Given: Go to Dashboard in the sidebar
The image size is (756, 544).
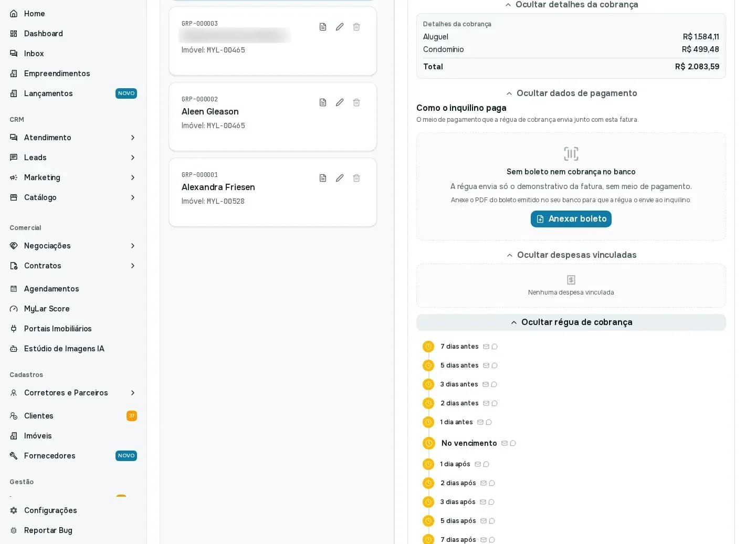Looking at the screenshot, I should tap(73, 34).
